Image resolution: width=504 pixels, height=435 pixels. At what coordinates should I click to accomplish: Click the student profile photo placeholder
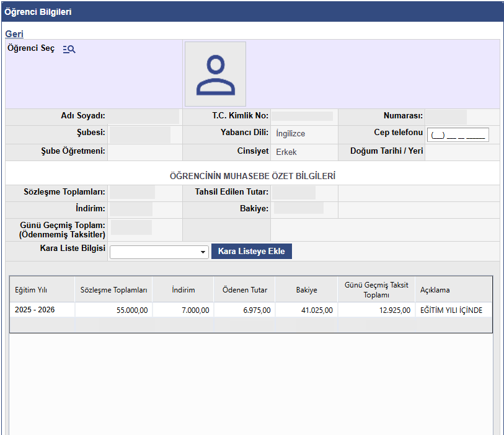215,74
